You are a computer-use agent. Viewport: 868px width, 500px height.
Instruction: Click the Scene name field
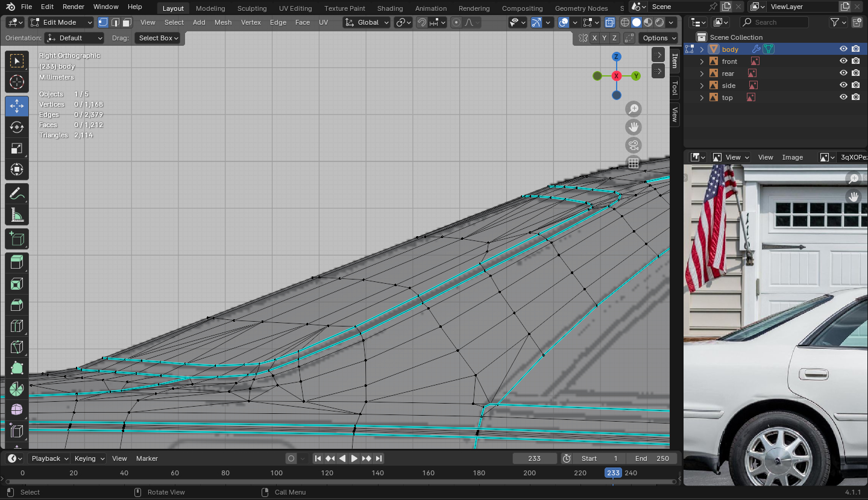(x=678, y=7)
